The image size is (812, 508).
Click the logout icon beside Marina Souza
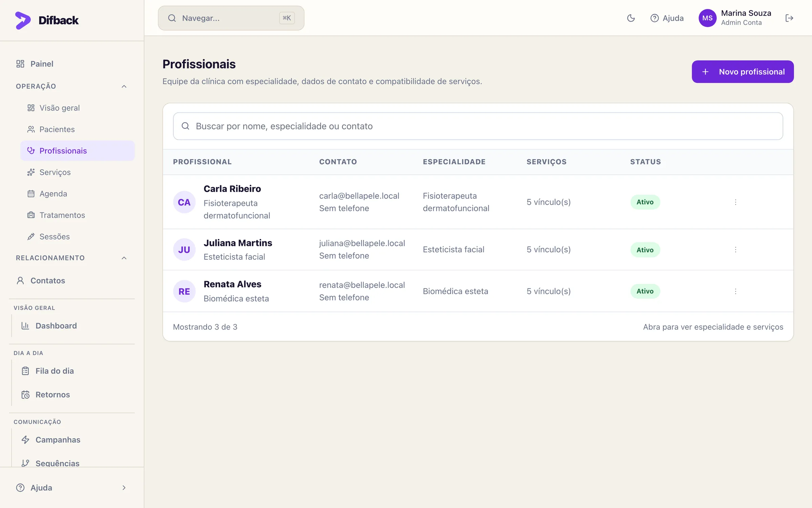(x=789, y=18)
